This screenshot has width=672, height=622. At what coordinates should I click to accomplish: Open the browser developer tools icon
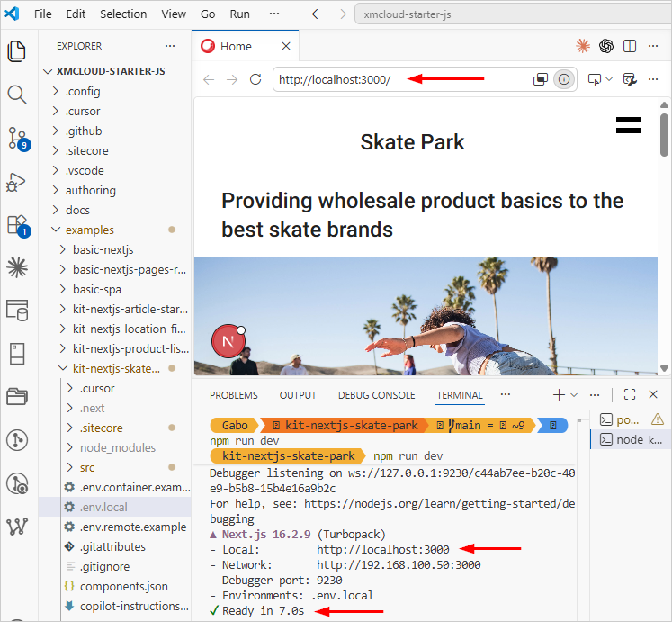tap(630, 79)
